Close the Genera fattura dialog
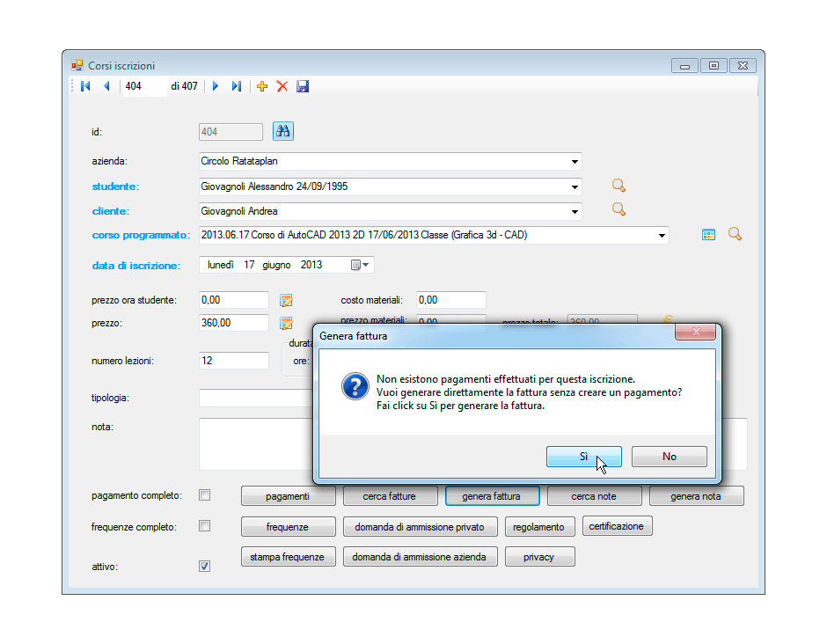 695,332
